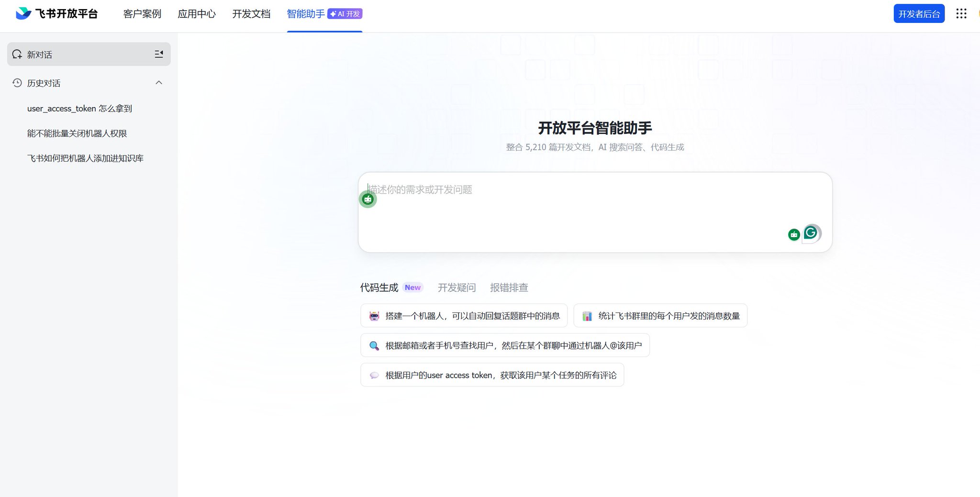Open the 应用中心 menu
The height and width of the screenshot is (497, 980).
[x=197, y=14]
